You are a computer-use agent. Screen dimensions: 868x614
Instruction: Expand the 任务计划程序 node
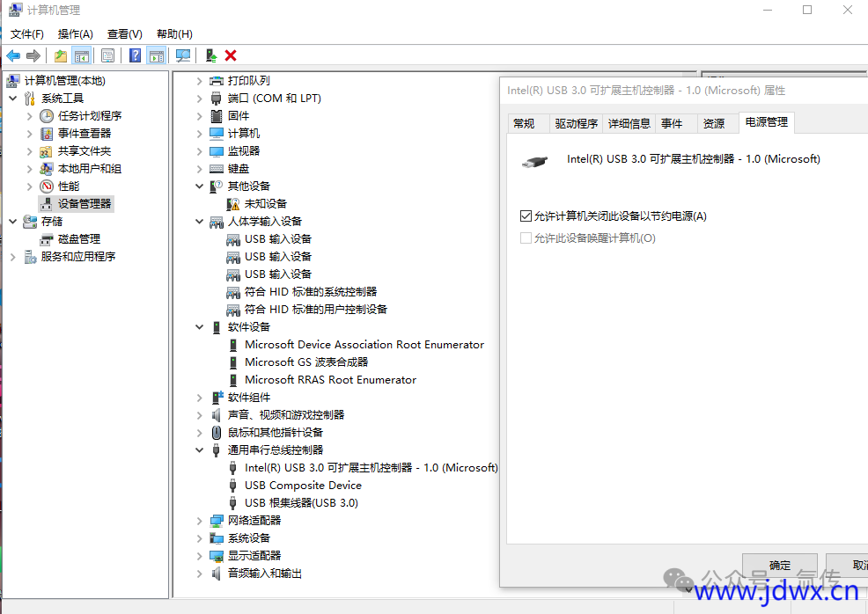pyautogui.click(x=30, y=116)
